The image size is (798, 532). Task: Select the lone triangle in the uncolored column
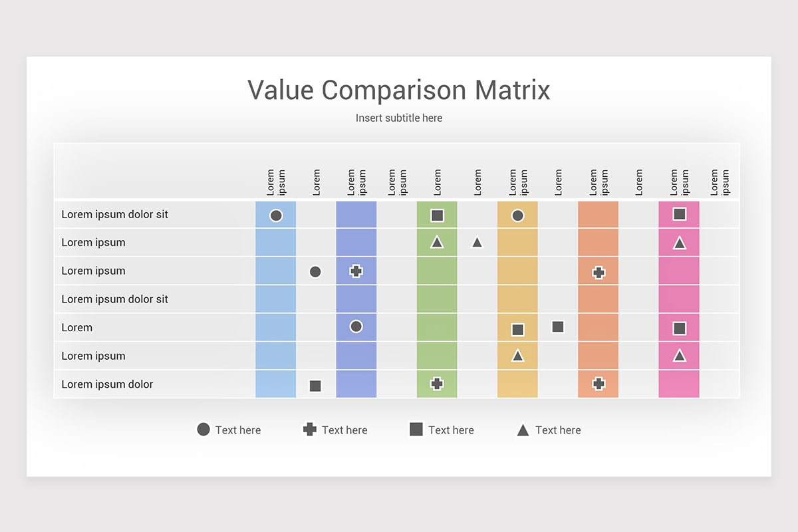pyautogui.click(x=477, y=242)
